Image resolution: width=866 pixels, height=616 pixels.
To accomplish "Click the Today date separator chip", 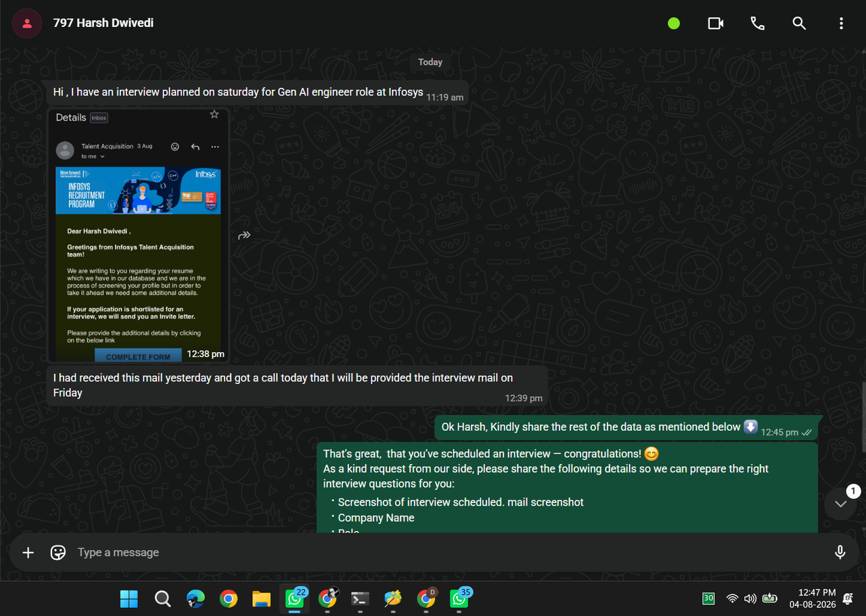I will tap(430, 62).
